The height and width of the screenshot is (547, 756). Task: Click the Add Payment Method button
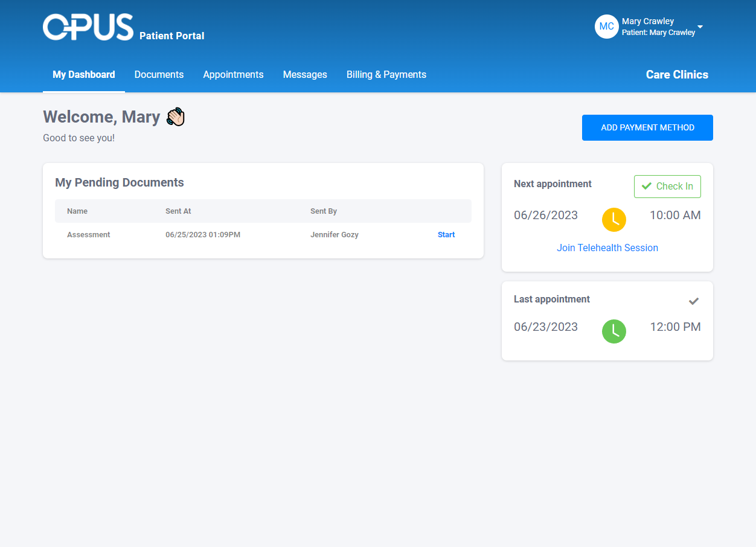tap(647, 127)
